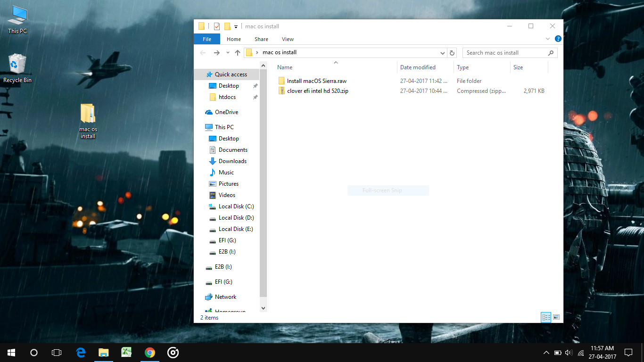Select the 'mac os install' desktop folder
Screen dimensions: 644x362
click(88, 122)
